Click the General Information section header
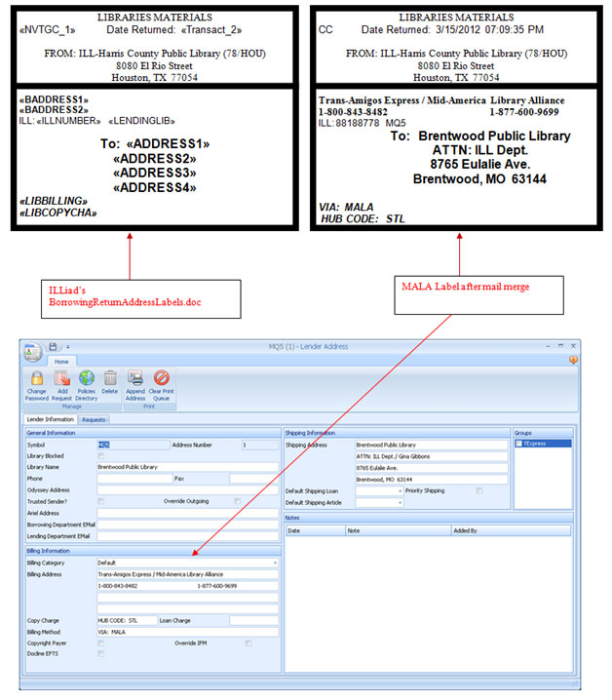The width and height of the screenshot is (612, 700). click(x=153, y=433)
